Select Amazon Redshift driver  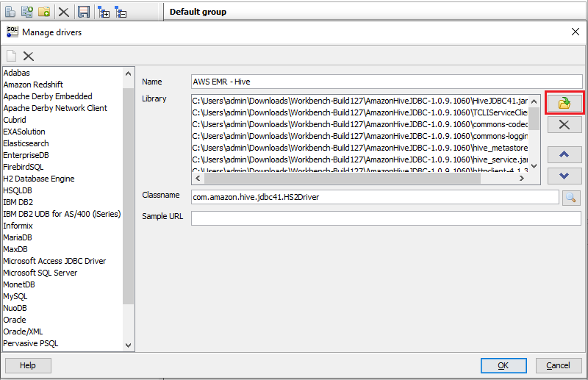[x=62, y=85]
